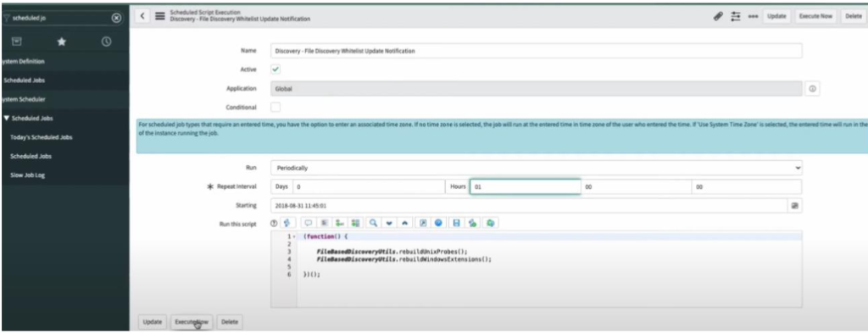
Task: Click the Repeat Interval Hours field
Action: 525,187
